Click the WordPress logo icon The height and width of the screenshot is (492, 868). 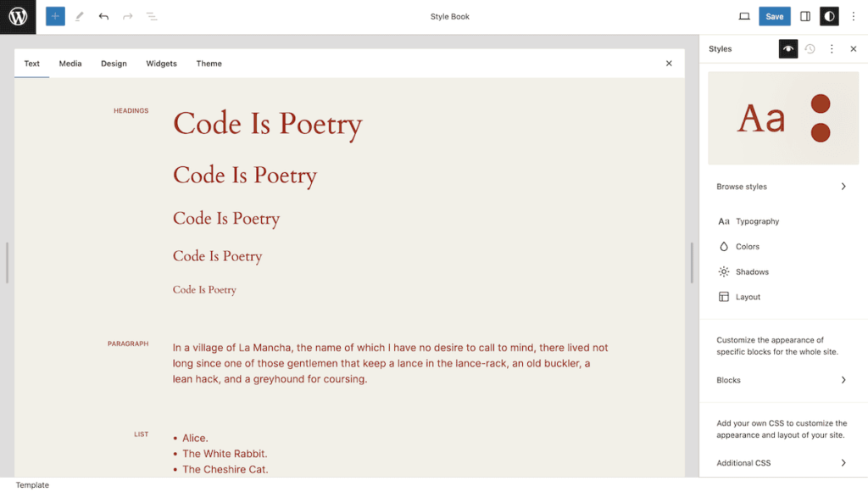tap(18, 17)
